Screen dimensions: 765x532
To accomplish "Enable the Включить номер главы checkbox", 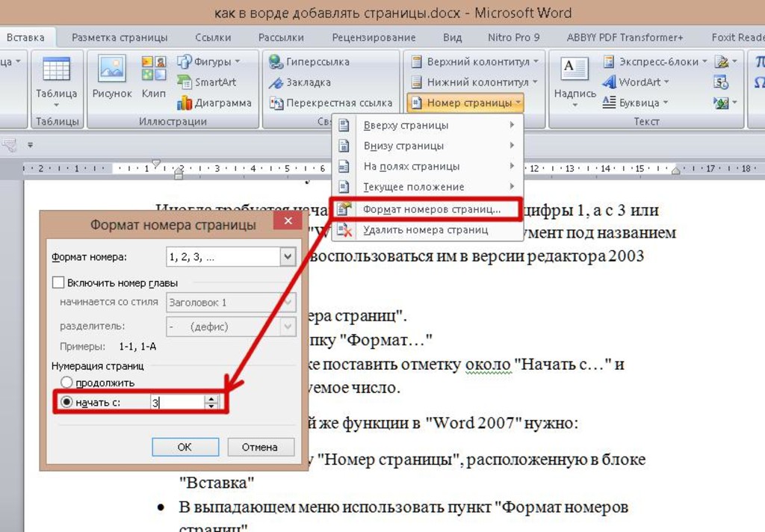I will click(x=58, y=283).
